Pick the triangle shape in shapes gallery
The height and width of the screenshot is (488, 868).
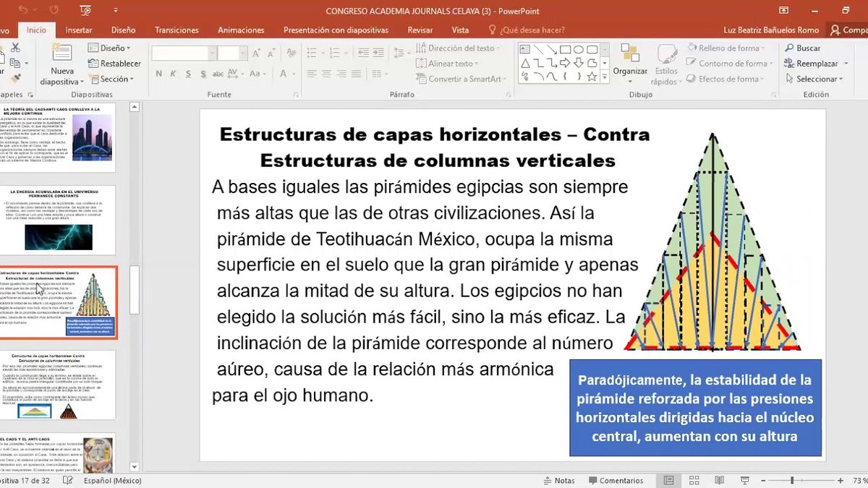coord(526,63)
